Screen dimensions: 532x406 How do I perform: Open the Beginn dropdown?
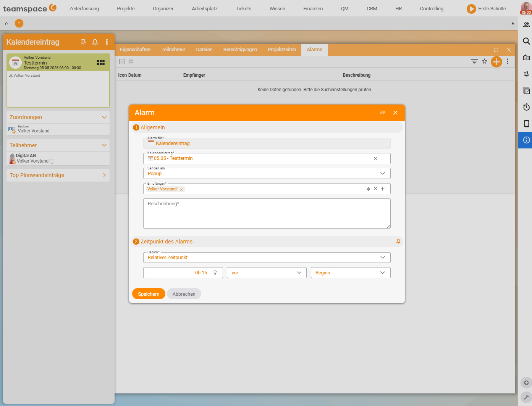(x=351, y=273)
